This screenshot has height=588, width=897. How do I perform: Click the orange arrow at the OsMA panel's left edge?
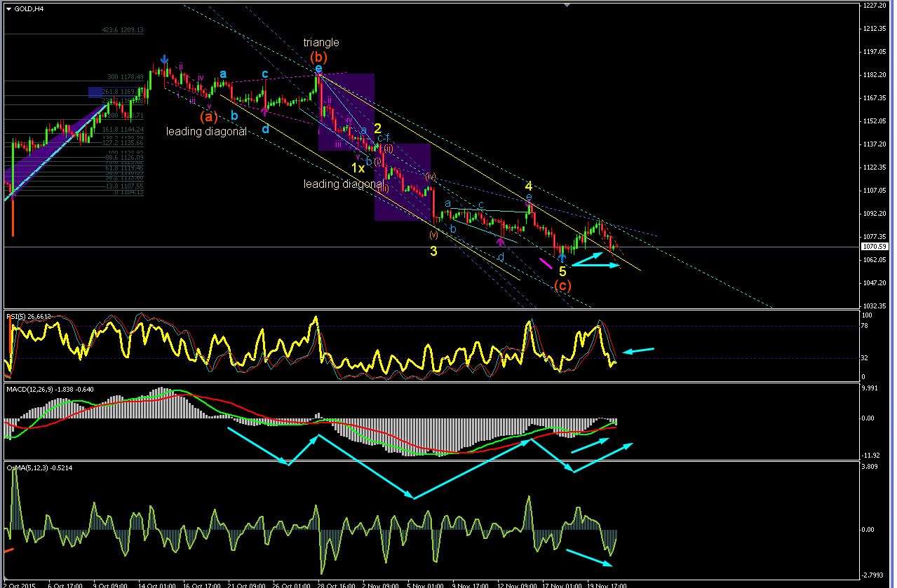pos(8,551)
